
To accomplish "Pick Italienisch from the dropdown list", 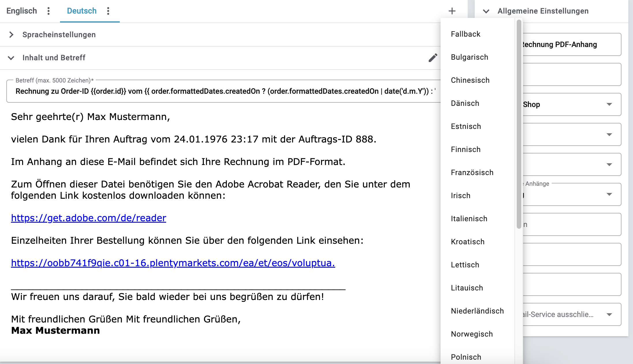I will tap(469, 219).
